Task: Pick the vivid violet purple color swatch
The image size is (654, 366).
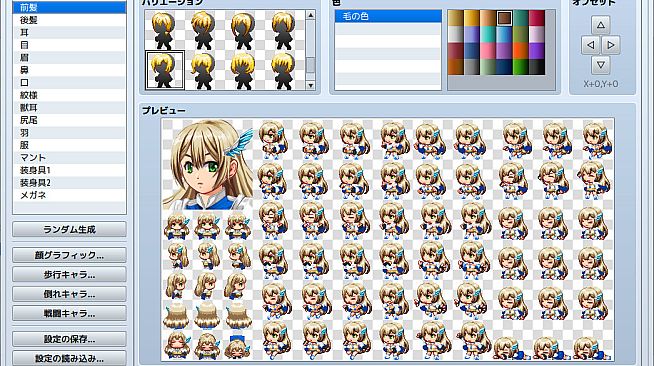Action: click(537, 51)
